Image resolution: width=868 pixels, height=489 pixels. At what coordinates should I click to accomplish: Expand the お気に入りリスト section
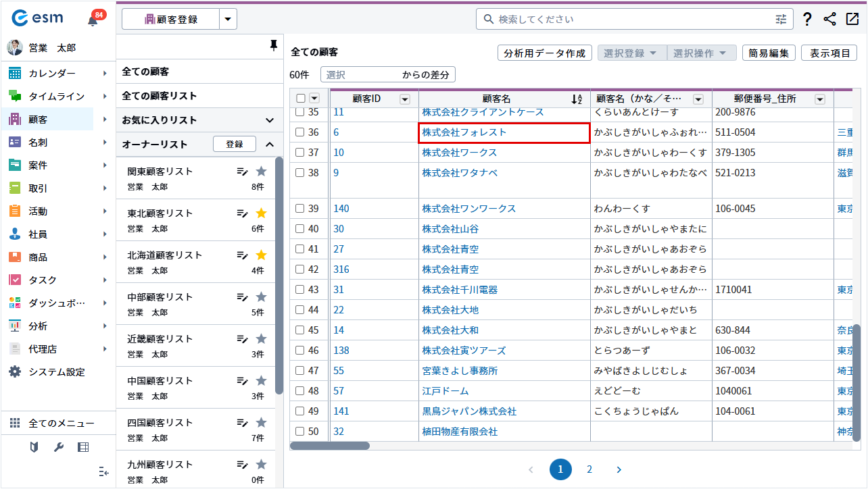[269, 120]
